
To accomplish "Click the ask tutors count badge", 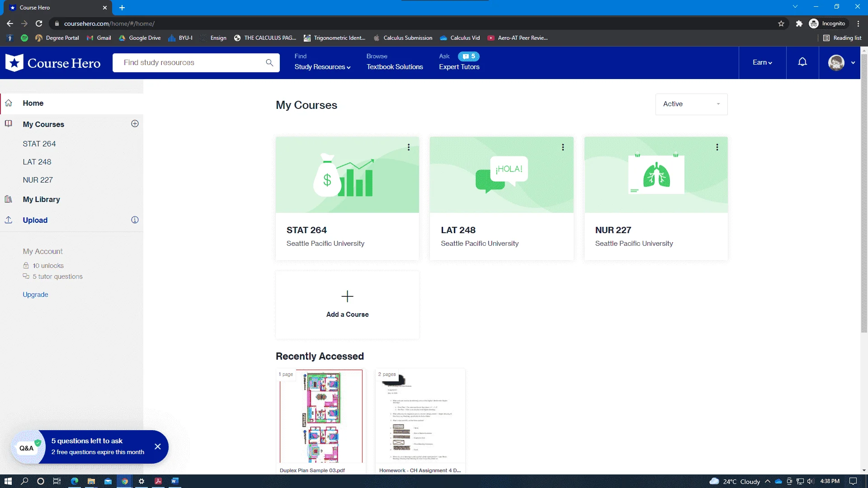I will coord(469,56).
